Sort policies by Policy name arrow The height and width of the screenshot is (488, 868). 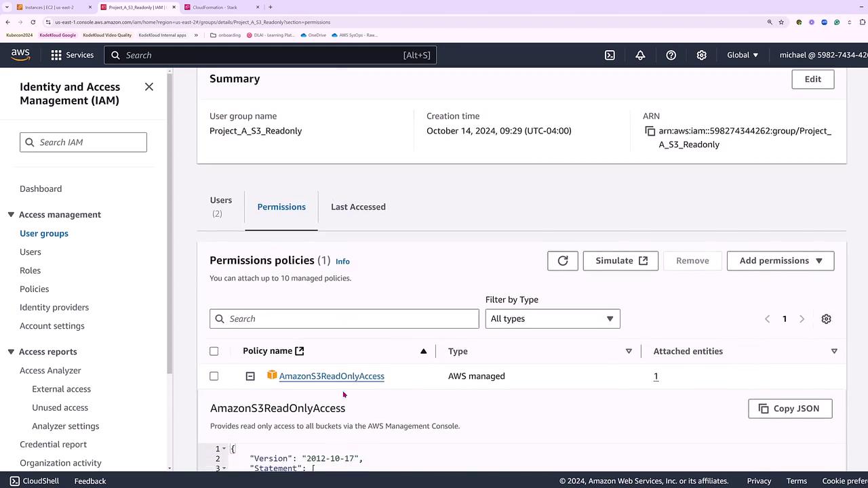tap(424, 351)
